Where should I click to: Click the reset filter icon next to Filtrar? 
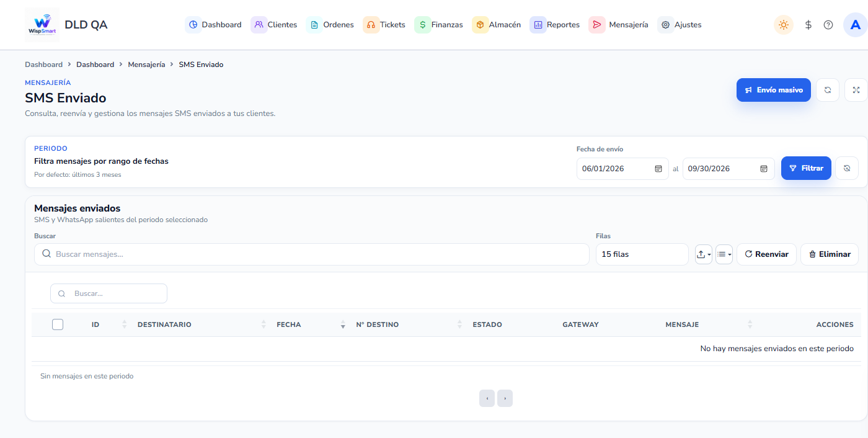[847, 168]
